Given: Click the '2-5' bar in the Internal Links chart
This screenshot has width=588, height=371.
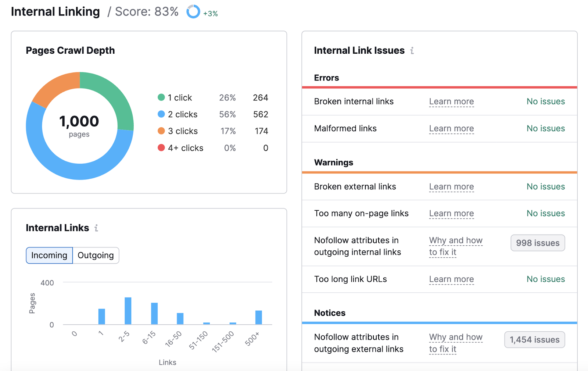Looking at the screenshot, I should coord(128,311).
